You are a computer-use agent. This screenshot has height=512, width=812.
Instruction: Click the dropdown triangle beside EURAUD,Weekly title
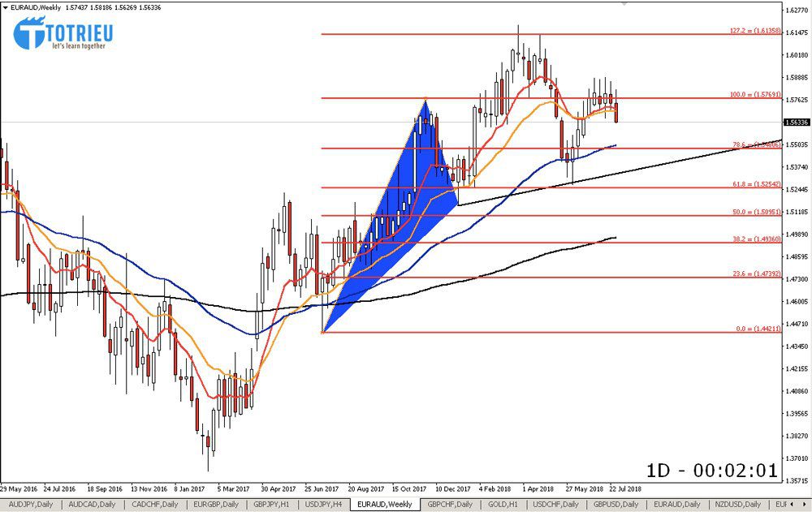coord(6,6)
